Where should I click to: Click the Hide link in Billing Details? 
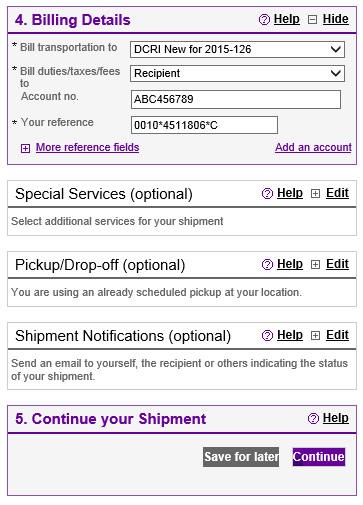click(x=335, y=19)
